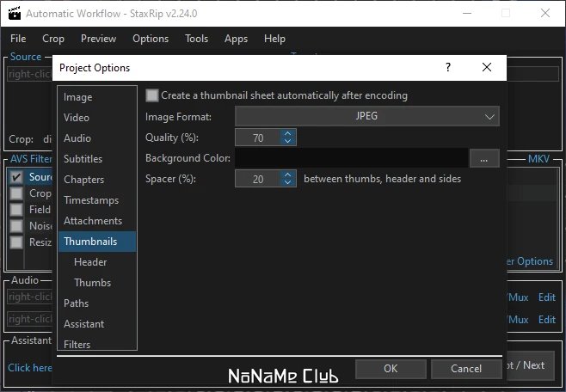Open background color picker ellipsis button
Screen dimensions: 566x392
[484, 158]
